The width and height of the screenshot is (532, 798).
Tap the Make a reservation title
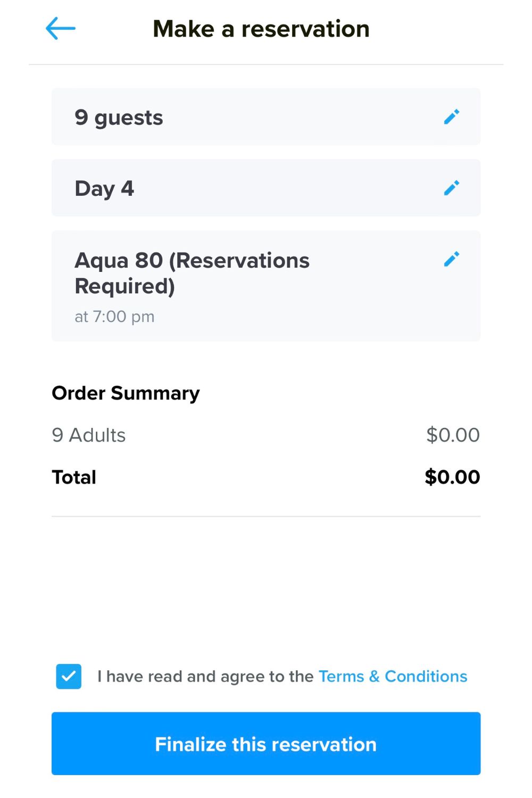point(261,29)
